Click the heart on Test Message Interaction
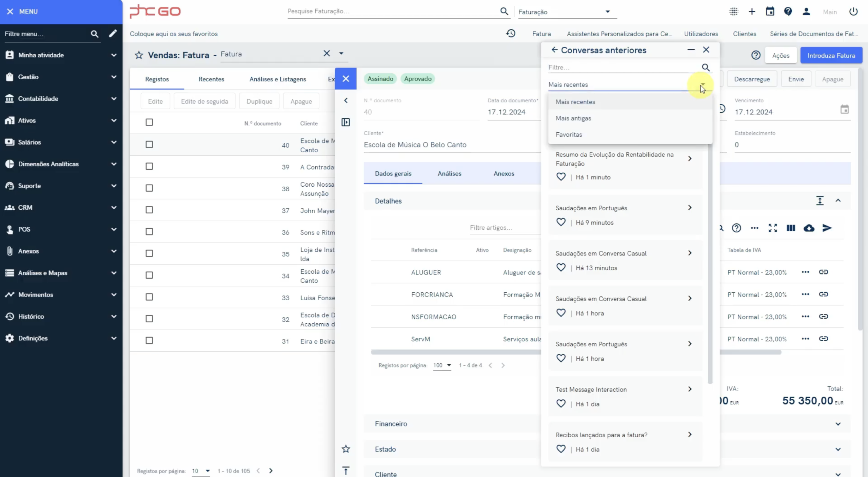This screenshot has height=477, width=868. (561, 404)
